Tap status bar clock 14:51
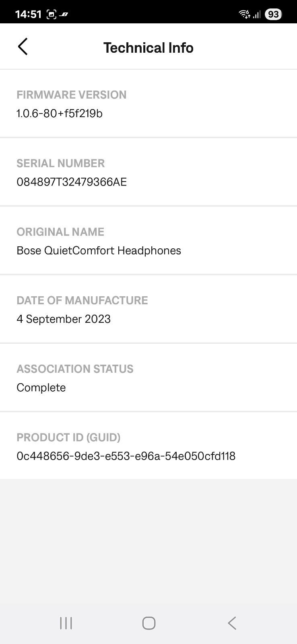 (28, 14)
